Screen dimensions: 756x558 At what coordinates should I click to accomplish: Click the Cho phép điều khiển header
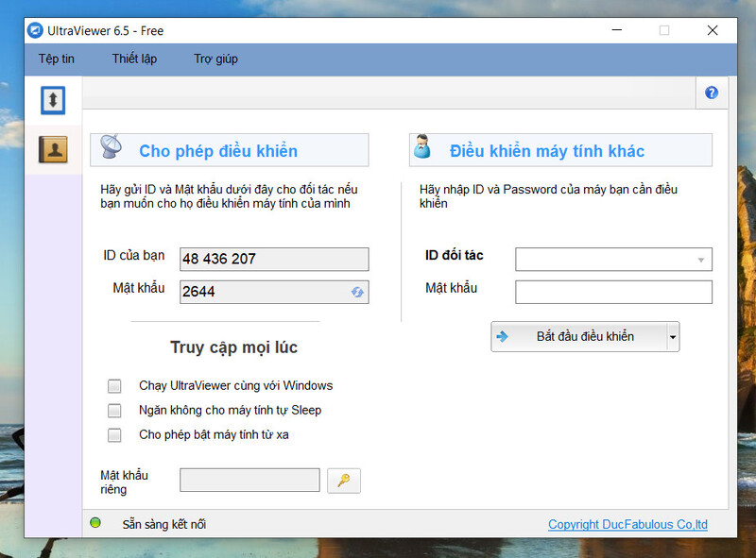click(x=230, y=150)
